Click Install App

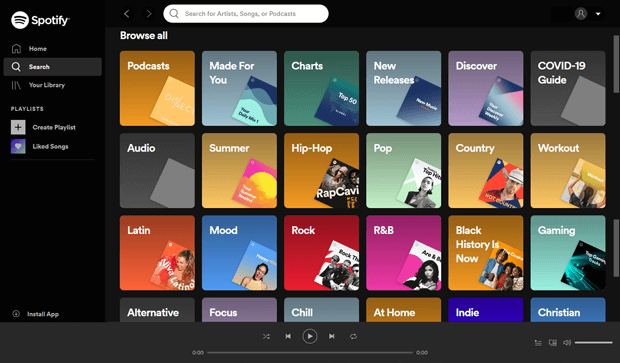[36, 314]
